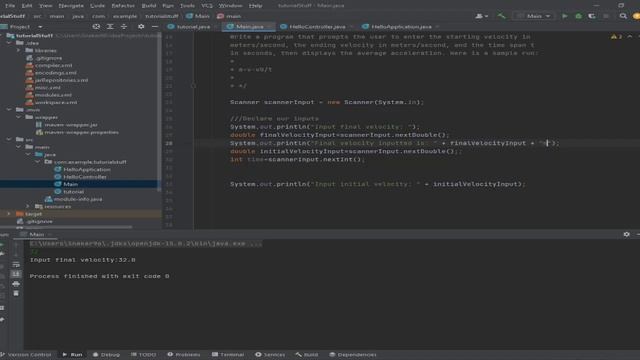Select compiler.xml in project tree
The height and width of the screenshot is (360, 640).
point(53,65)
